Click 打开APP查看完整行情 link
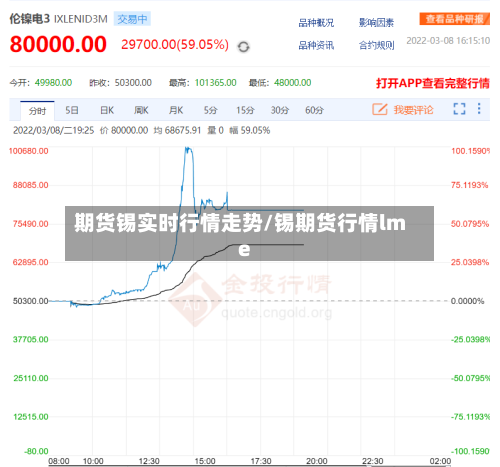The width and height of the screenshot is (500, 467). click(433, 83)
